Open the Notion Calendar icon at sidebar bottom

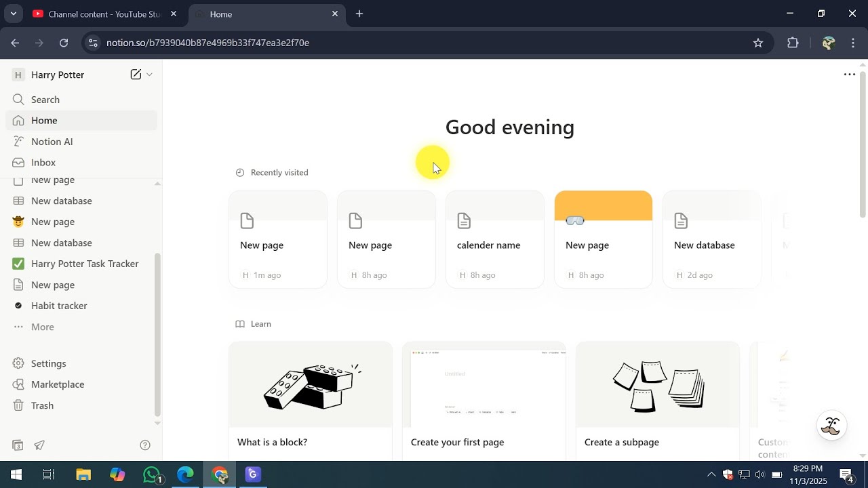pyautogui.click(x=18, y=445)
